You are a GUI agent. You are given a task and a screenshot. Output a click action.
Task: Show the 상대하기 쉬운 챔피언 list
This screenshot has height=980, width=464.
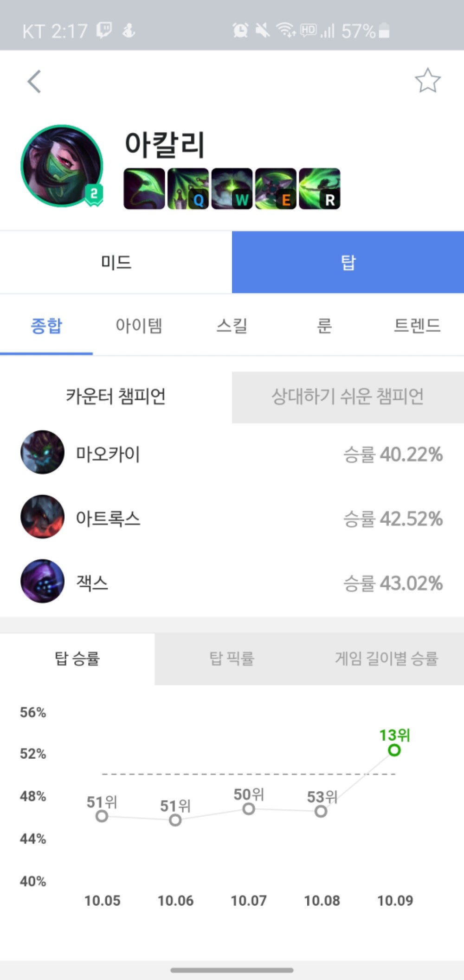(x=348, y=397)
